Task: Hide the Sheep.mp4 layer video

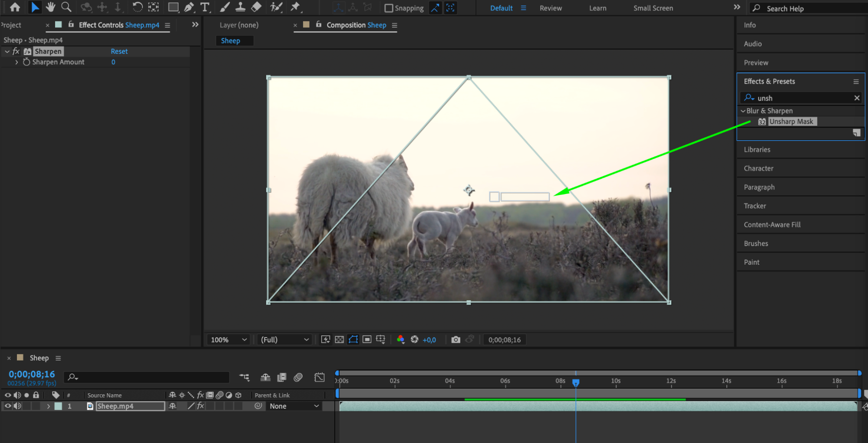Action: [x=8, y=406]
